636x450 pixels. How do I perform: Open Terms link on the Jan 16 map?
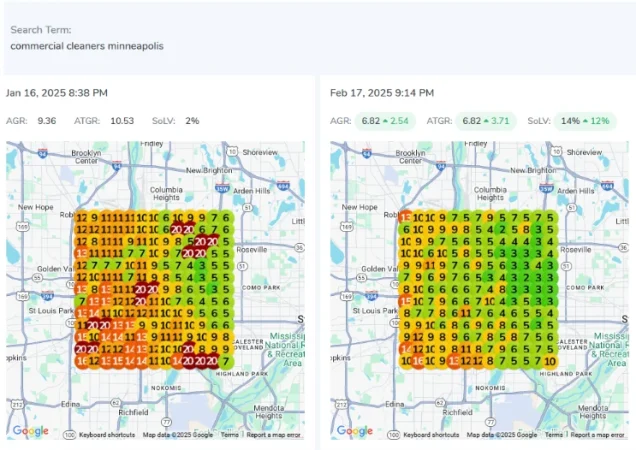pyautogui.click(x=230, y=435)
